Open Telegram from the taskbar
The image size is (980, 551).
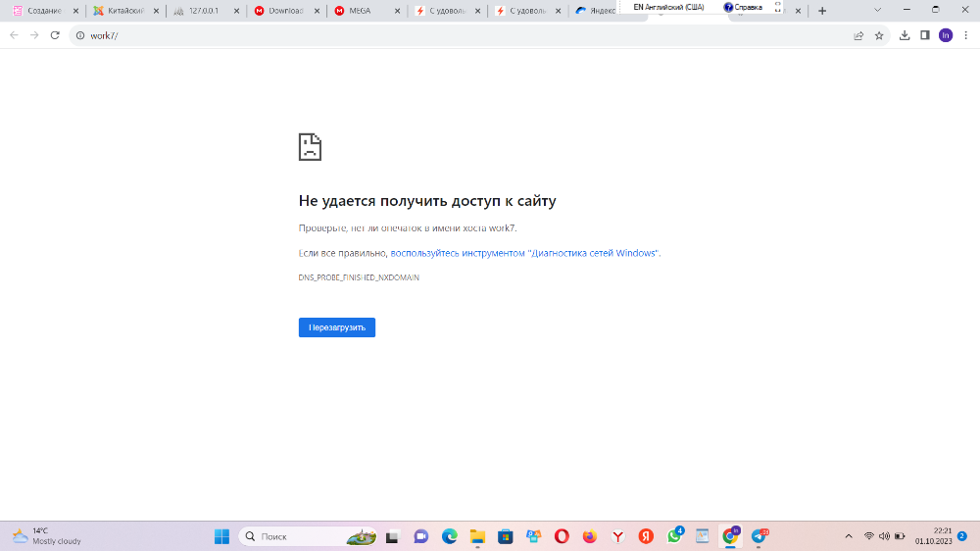759,536
